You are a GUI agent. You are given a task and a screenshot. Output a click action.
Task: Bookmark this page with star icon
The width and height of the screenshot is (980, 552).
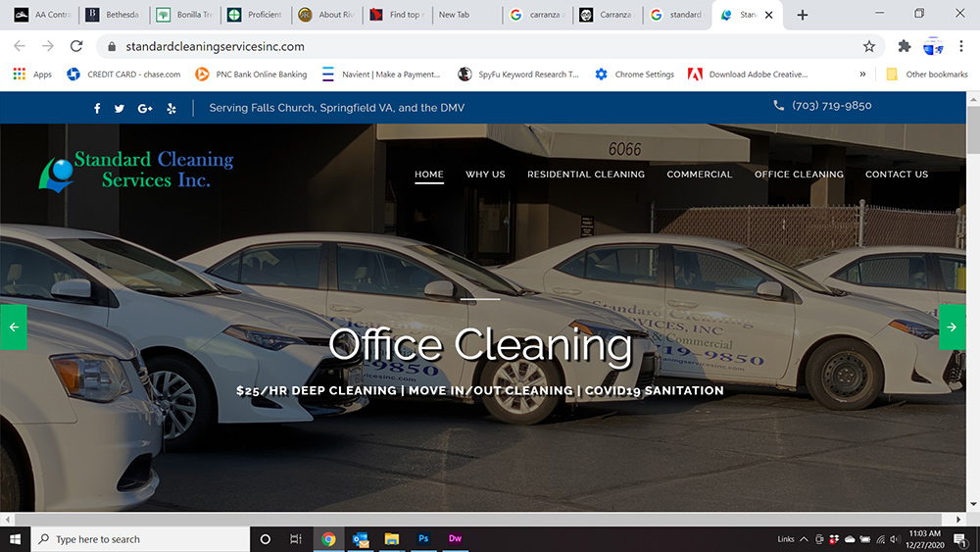868,46
